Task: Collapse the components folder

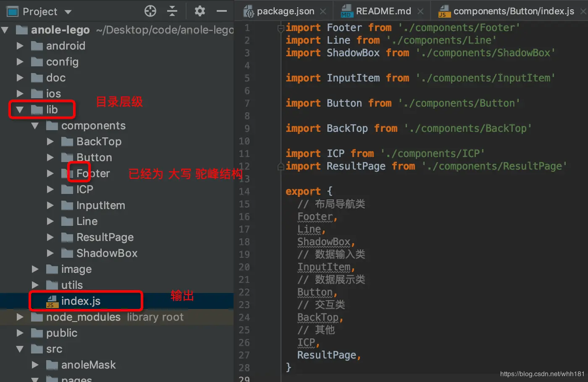Action: coord(35,126)
